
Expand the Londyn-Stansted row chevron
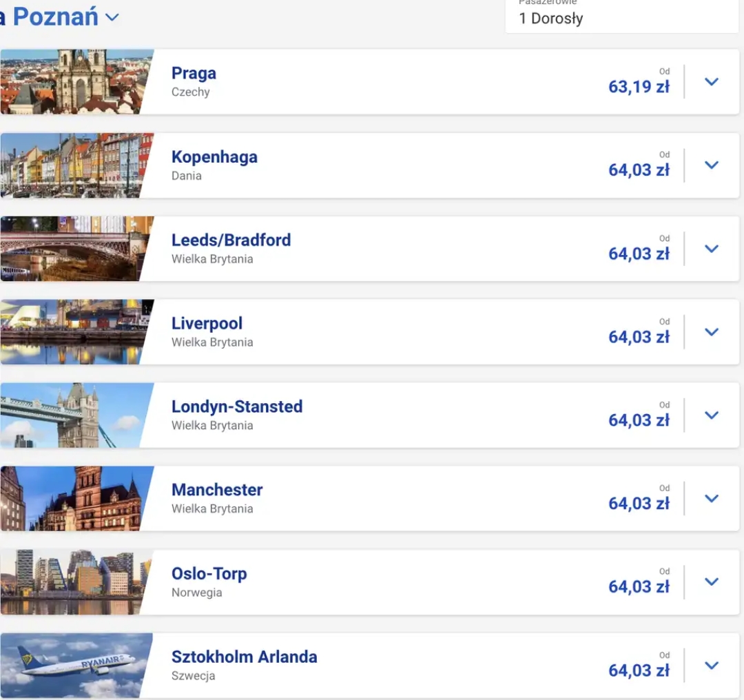tap(712, 415)
